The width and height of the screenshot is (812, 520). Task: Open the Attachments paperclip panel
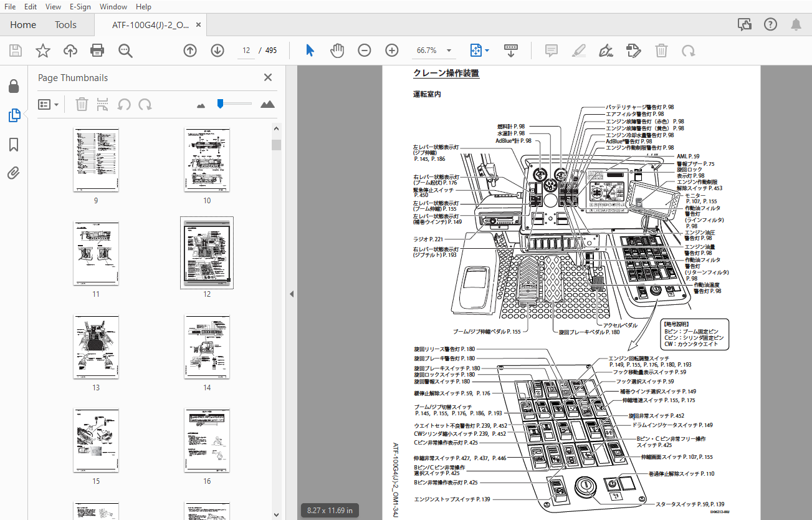14,173
